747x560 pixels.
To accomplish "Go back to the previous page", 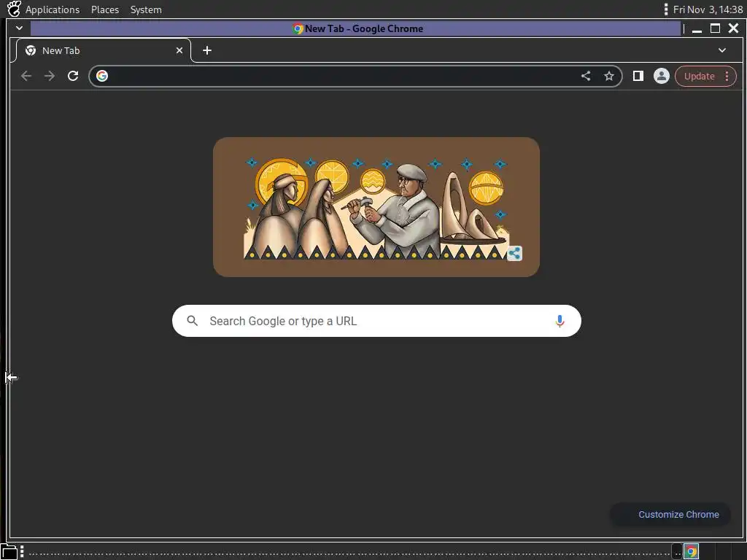I will point(26,76).
